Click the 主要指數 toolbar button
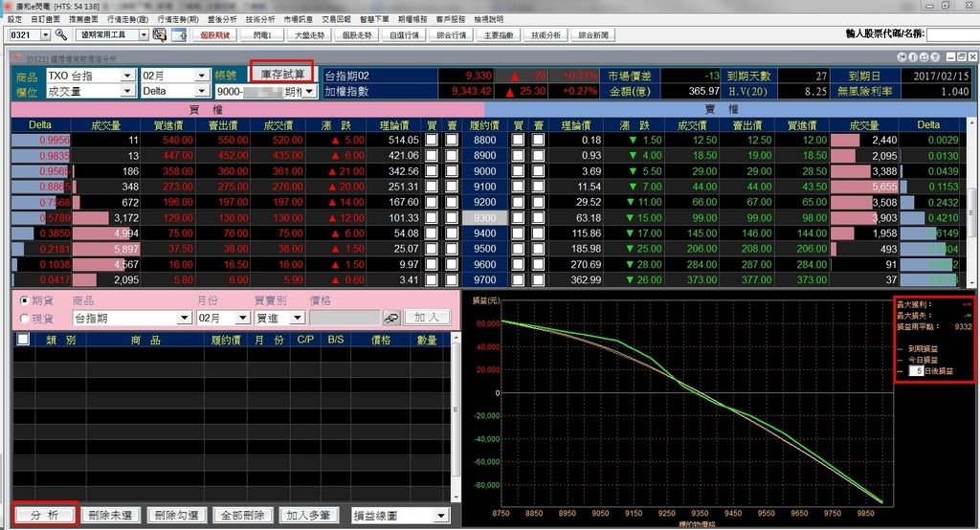 point(499,35)
